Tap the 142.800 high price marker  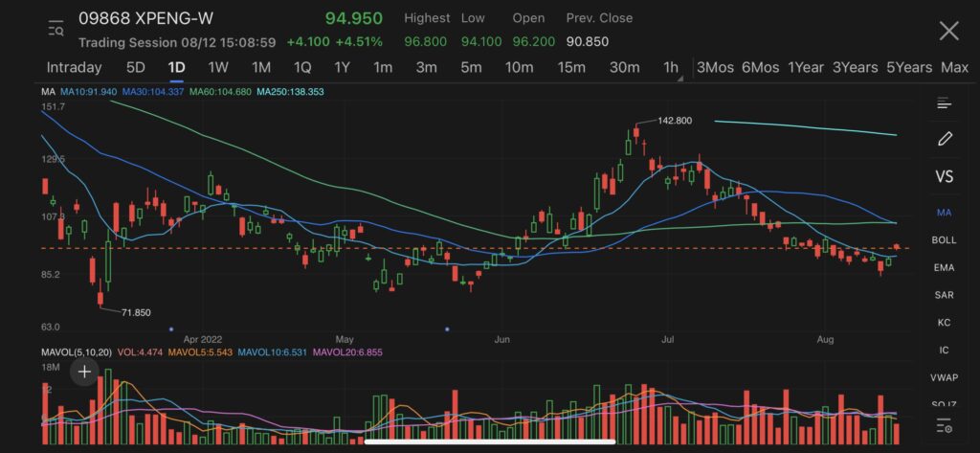tap(675, 121)
